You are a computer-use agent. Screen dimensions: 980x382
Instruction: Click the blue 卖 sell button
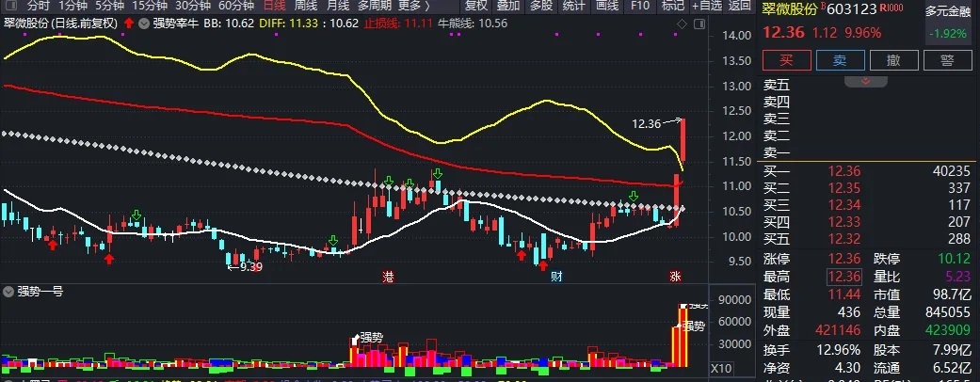point(840,60)
